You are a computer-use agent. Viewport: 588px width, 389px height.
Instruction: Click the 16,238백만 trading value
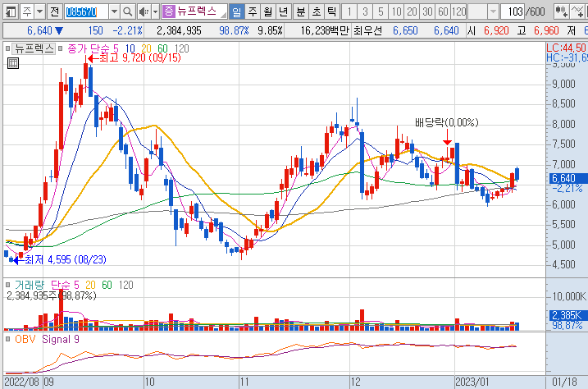[325, 30]
